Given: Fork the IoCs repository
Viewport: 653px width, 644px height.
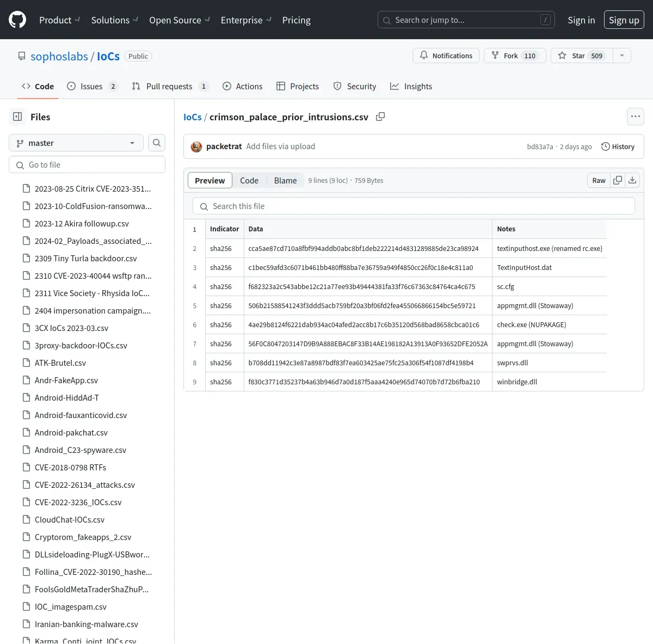Looking at the screenshot, I should (x=515, y=56).
